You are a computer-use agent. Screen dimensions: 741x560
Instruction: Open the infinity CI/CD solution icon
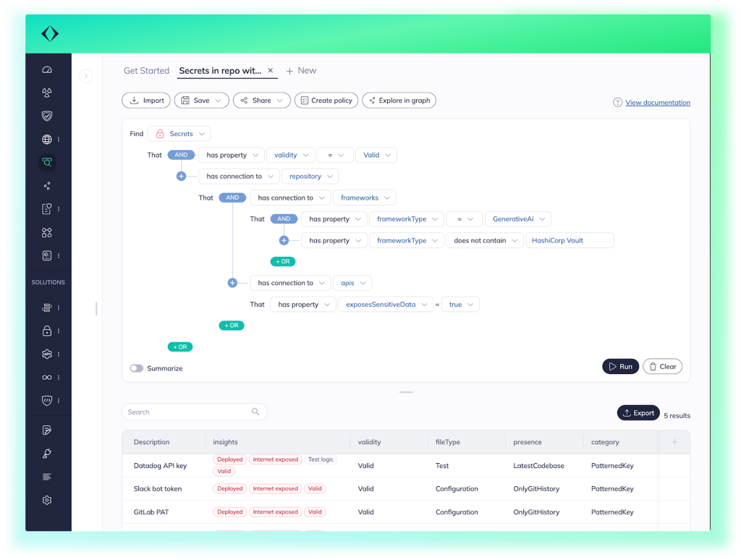(x=47, y=377)
